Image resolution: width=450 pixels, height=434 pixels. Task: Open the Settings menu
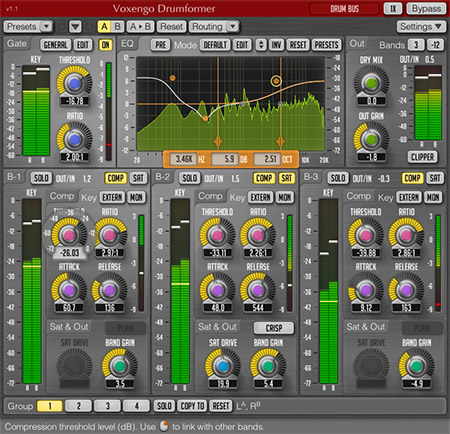(x=421, y=26)
